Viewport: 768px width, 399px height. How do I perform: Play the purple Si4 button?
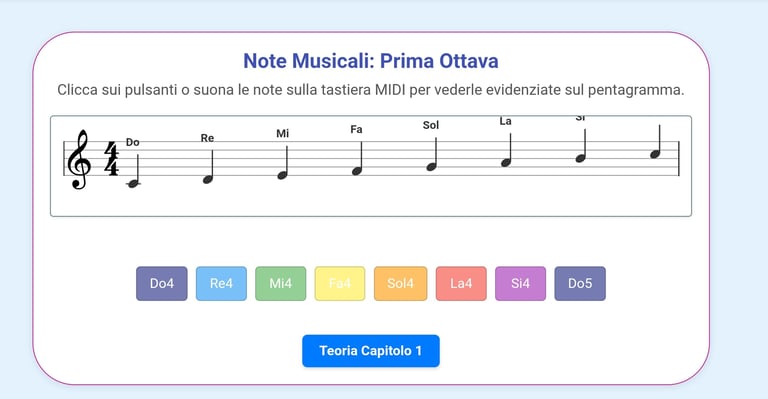click(521, 283)
